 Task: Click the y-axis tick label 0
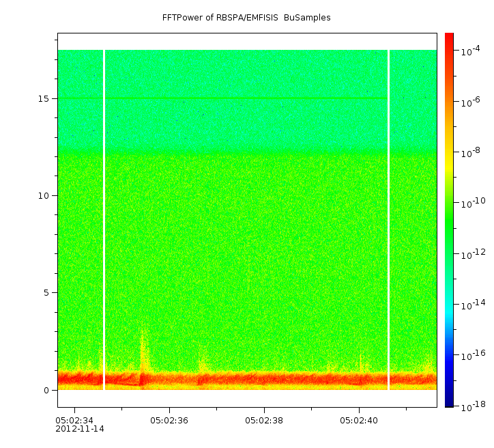pos(47,390)
